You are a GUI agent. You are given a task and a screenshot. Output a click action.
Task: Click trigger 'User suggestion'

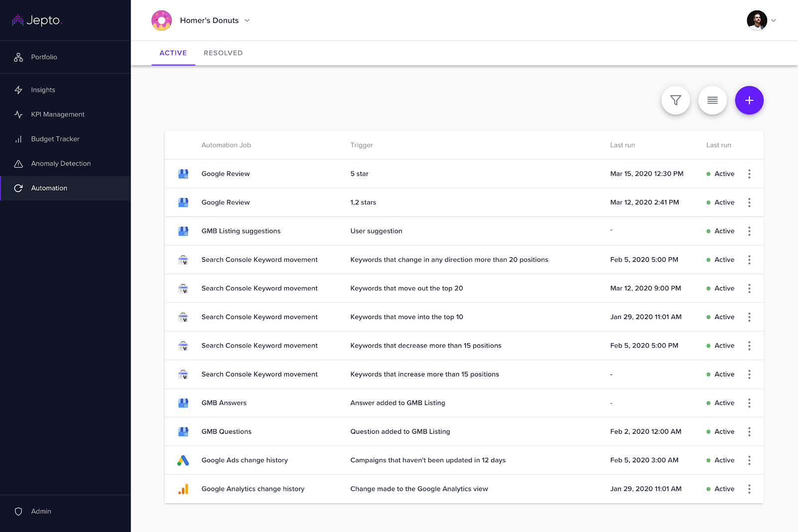click(376, 231)
